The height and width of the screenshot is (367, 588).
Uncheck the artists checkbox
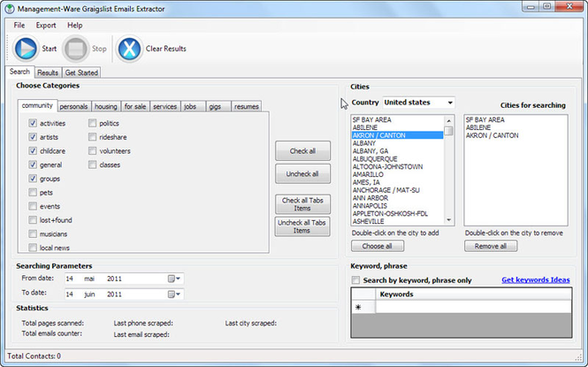(x=33, y=137)
